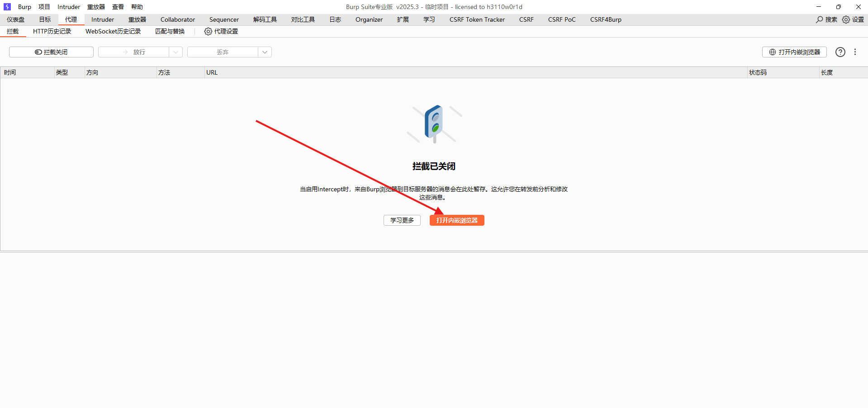Image resolution: width=868 pixels, height=408 pixels.
Task: Click the 拦截已关闭 heading text
Action: [x=434, y=166]
